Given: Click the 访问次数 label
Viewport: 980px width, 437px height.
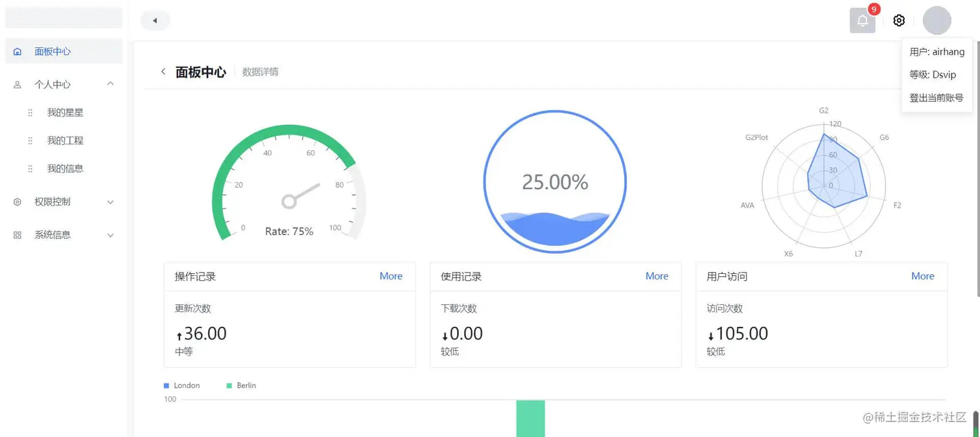Looking at the screenshot, I should tap(725, 309).
